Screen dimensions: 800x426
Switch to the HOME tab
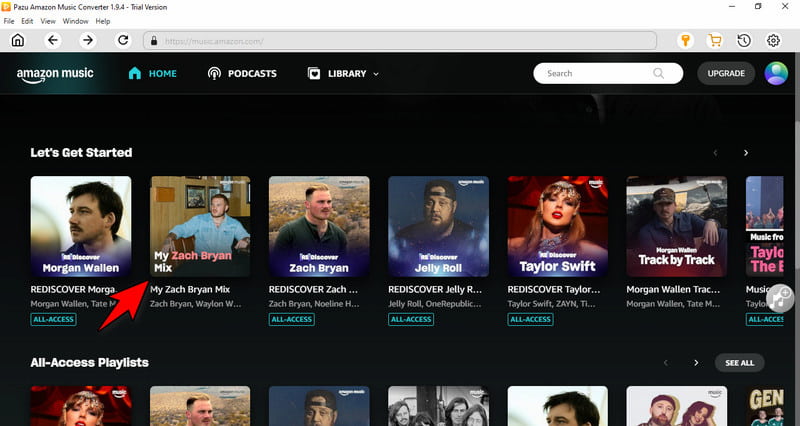[153, 73]
